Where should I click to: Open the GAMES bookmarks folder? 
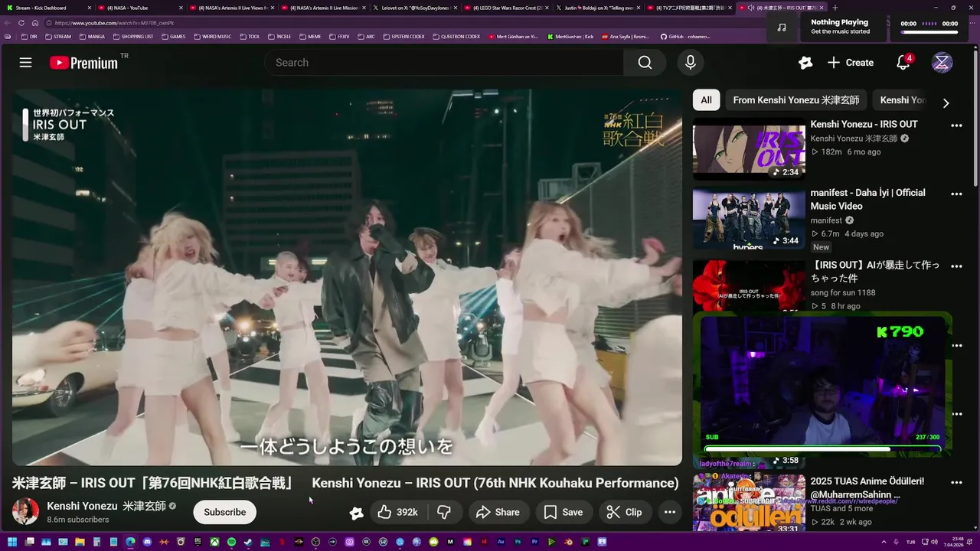pyautogui.click(x=173, y=36)
